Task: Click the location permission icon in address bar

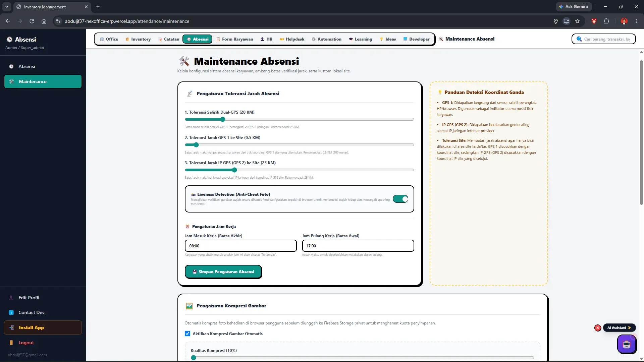Action: coord(556,21)
